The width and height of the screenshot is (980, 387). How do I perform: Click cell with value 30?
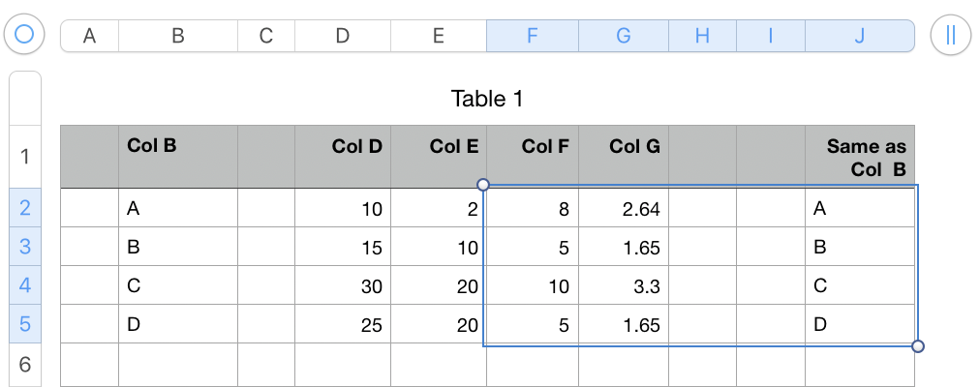click(x=343, y=286)
